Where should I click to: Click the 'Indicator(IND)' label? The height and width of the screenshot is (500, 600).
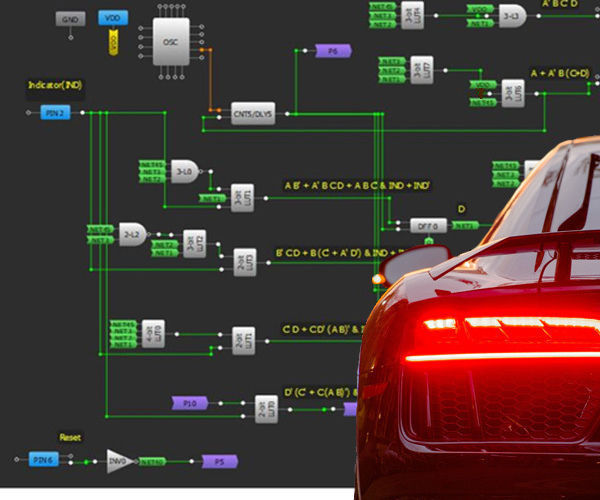coord(55,85)
